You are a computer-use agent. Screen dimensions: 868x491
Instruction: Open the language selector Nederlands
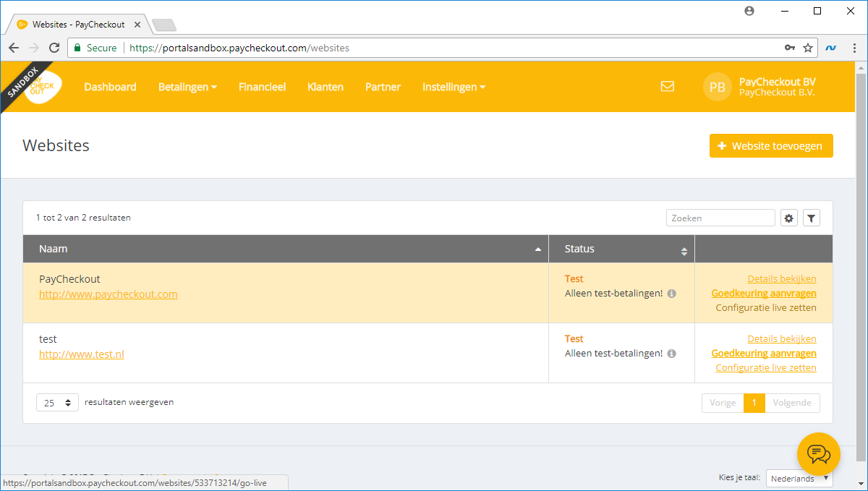pyautogui.click(x=799, y=478)
